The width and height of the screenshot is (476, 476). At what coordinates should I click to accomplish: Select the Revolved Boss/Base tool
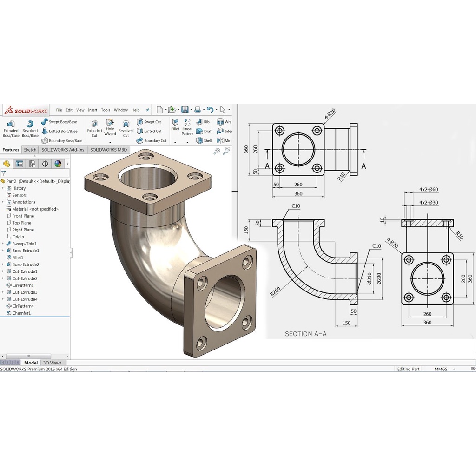pyautogui.click(x=30, y=128)
